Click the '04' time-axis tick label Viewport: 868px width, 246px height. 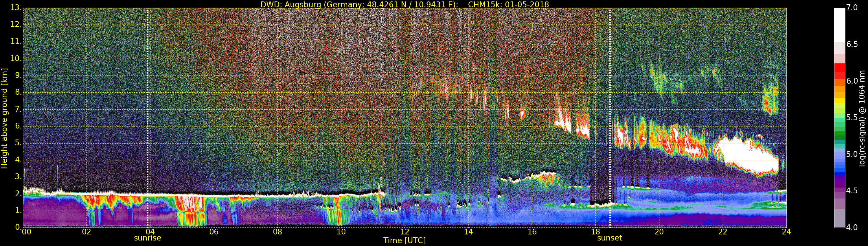[x=150, y=232]
